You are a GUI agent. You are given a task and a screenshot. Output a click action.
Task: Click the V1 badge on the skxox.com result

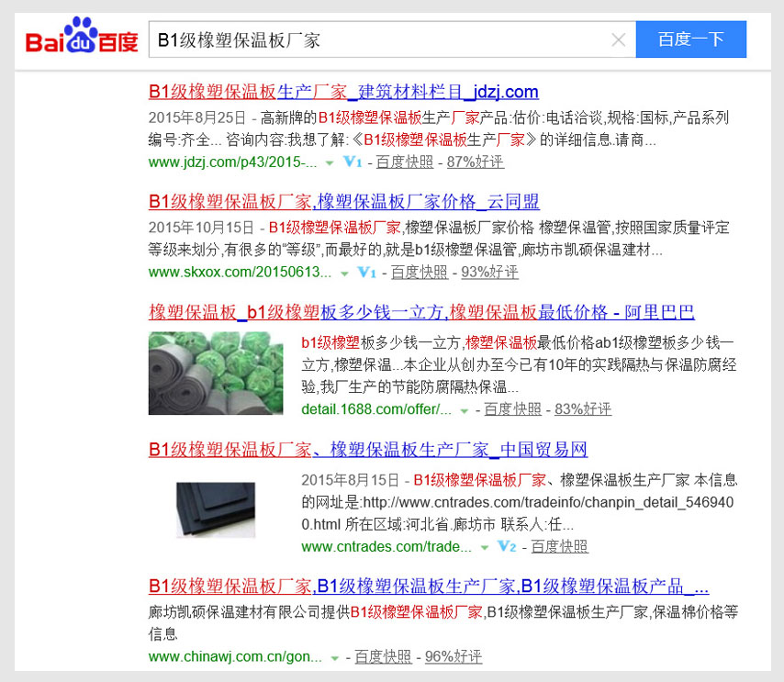click(x=366, y=273)
